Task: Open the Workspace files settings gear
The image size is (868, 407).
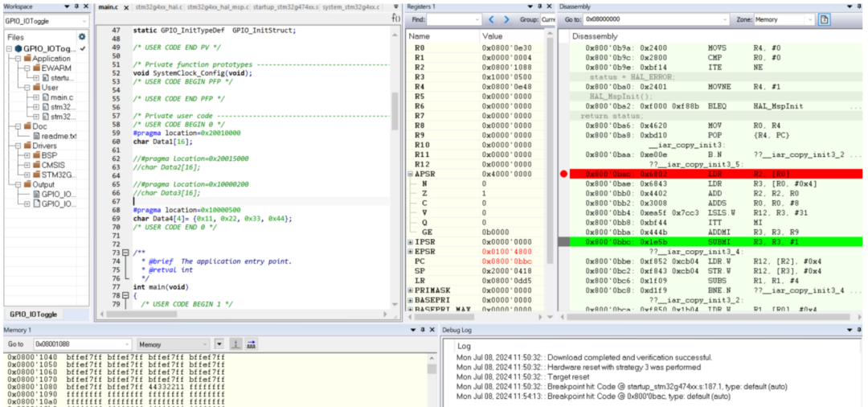Action: click(x=82, y=37)
